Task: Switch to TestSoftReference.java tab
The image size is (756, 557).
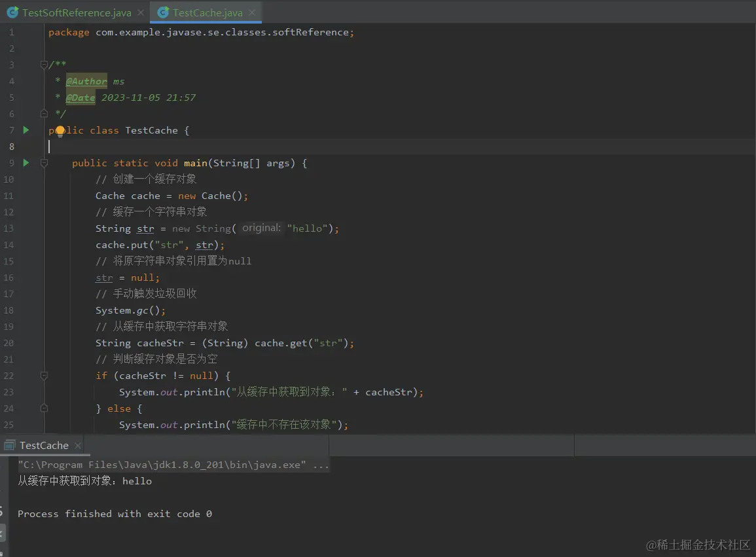Action: pyautogui.click(x=77, y=13)
